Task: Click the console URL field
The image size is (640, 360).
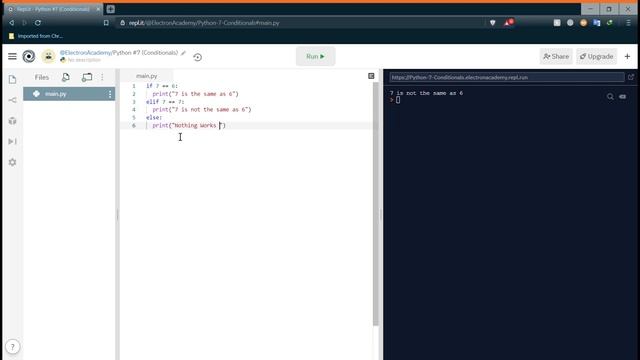Action: point(507,77)
